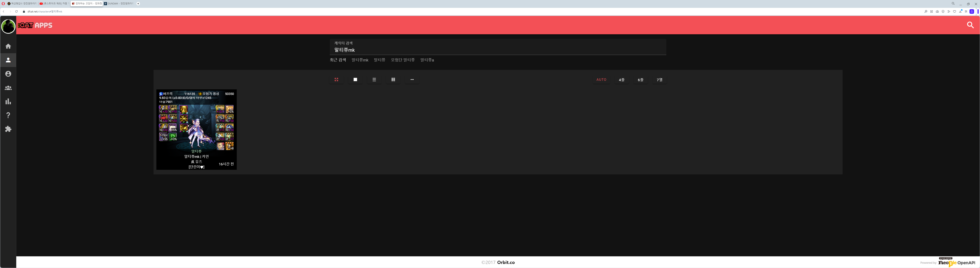Set column layout to AUTO
This screenshot has height=268, width=980.
[x=601, y=80]
